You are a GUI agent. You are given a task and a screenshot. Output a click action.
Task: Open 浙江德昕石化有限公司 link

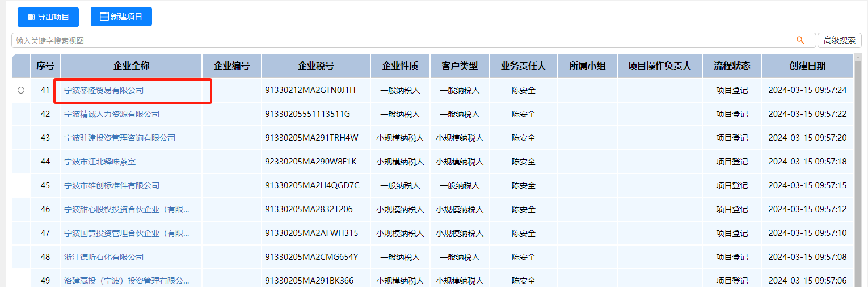click(104, 257)
